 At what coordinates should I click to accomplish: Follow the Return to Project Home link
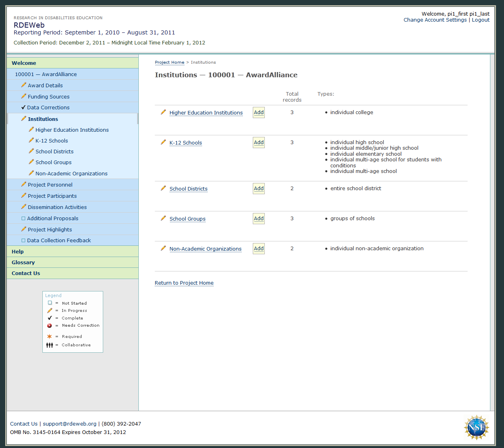pos(184,283)
